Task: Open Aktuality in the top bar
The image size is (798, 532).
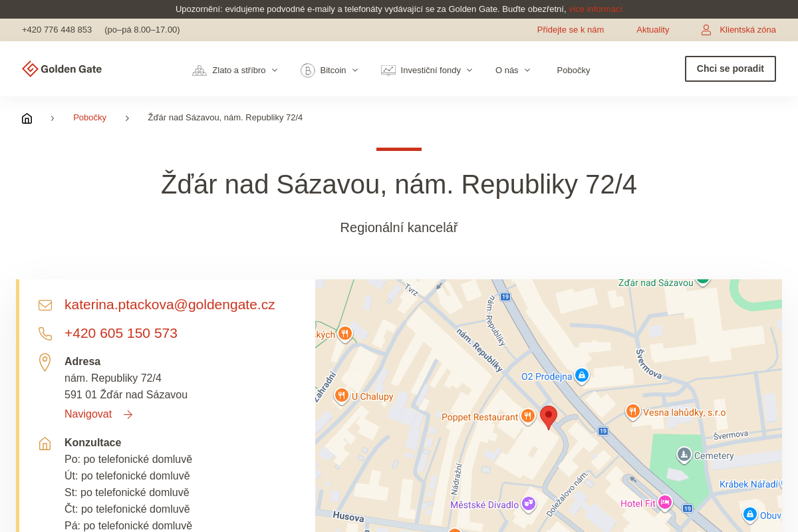Action: click(x=653, y=30)
